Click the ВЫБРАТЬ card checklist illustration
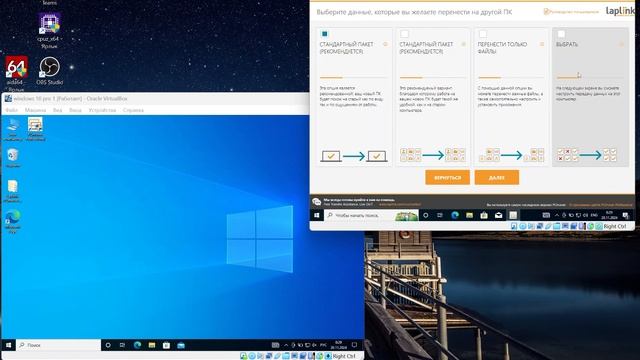 pos(587,155)
